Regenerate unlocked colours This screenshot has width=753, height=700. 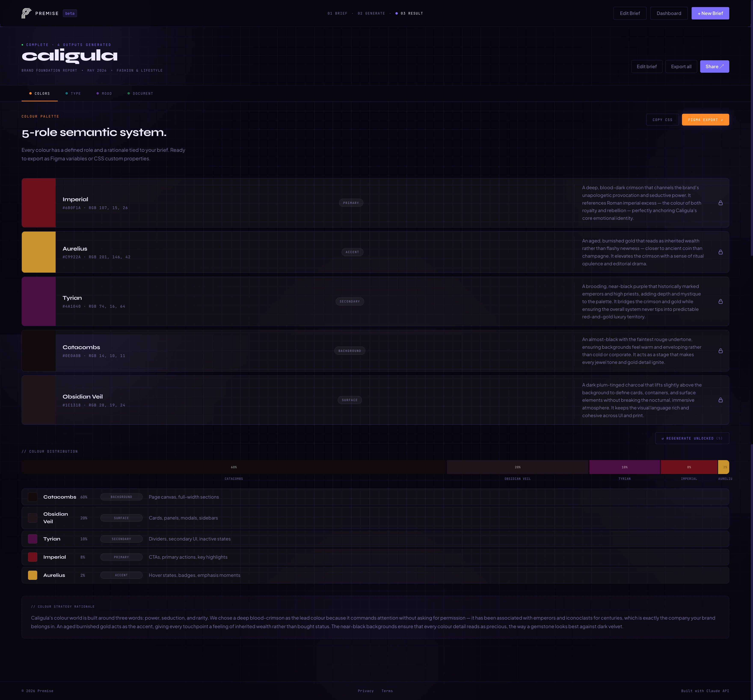(x=692, y=438)
